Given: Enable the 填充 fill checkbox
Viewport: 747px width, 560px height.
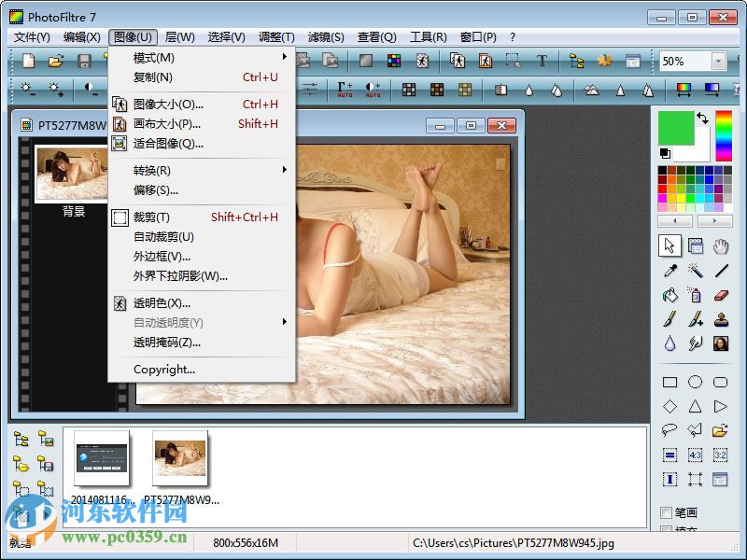Looking at the screenshot, I should pyautogui.click(x=666, y=527).
